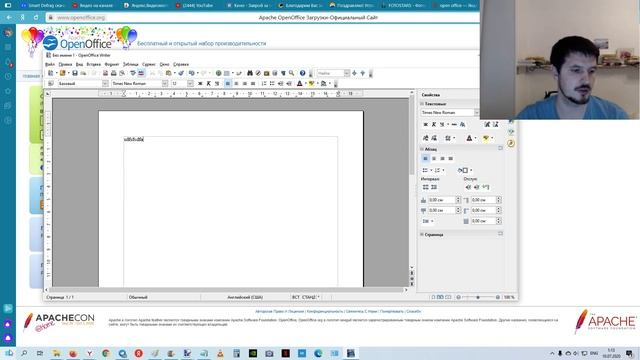Collapse the text properties section in sidebar
This screenshot has width=640, height=360.
tap(422, 104)
